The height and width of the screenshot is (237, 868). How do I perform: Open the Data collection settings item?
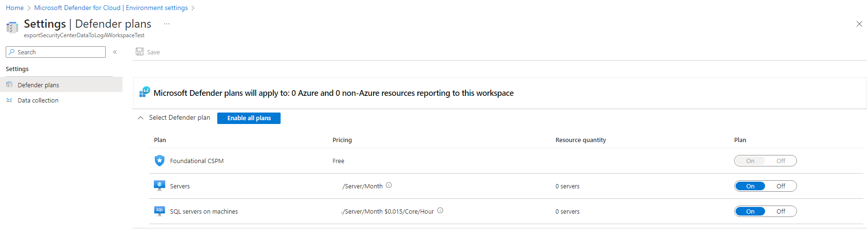[38, 100]
